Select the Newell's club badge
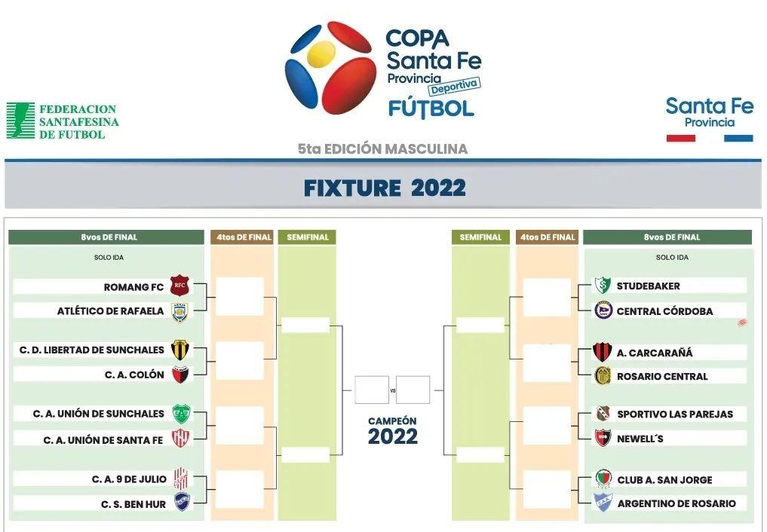 602,439
